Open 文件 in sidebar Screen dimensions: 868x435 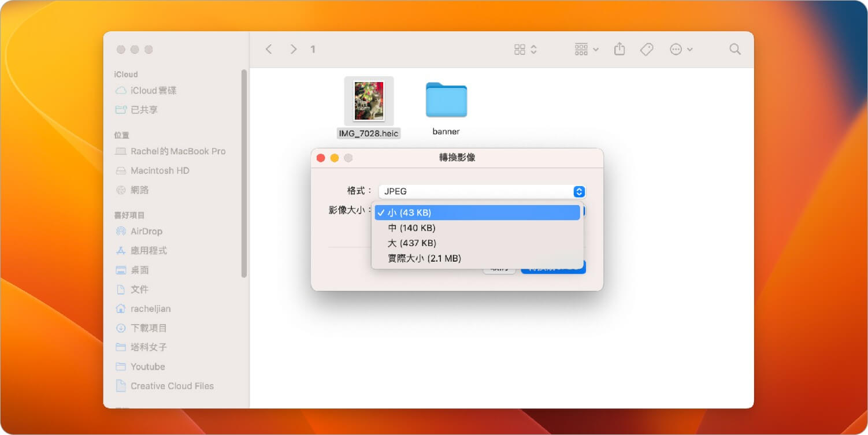click(132, 289)
